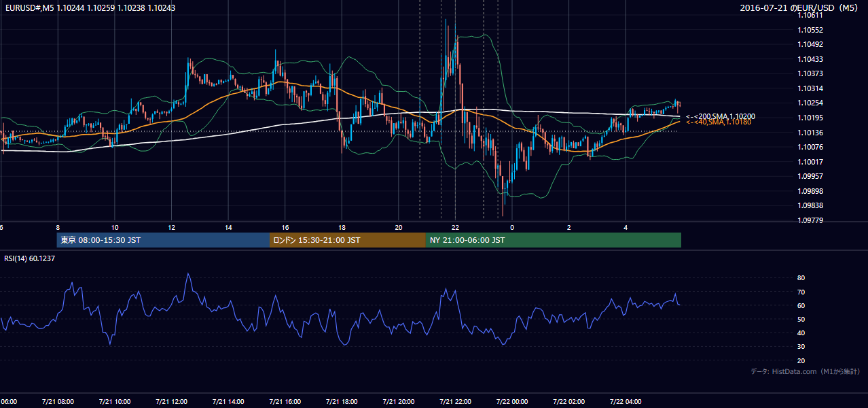
Task: Click the 7/21 18:00 bottom date label
Action: [x=342, y=401]
